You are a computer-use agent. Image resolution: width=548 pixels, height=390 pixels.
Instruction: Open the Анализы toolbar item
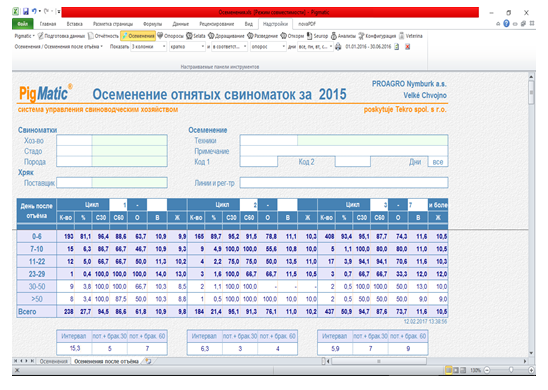tap(343, 36)
